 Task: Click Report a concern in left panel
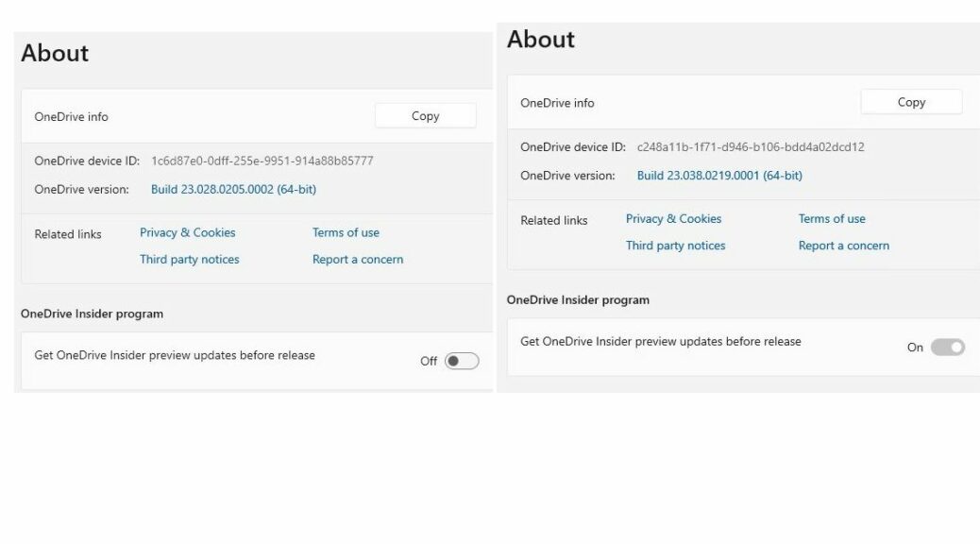pos(358,260)
